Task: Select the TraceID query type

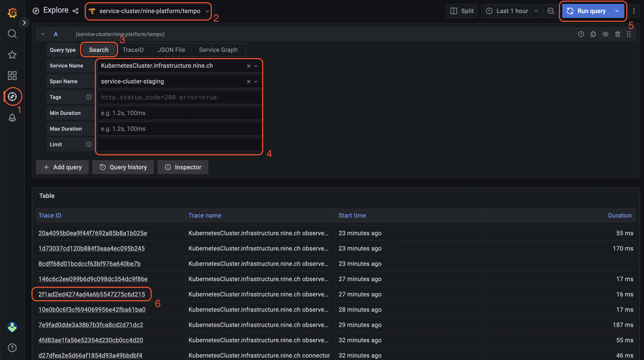Action: 133,50
